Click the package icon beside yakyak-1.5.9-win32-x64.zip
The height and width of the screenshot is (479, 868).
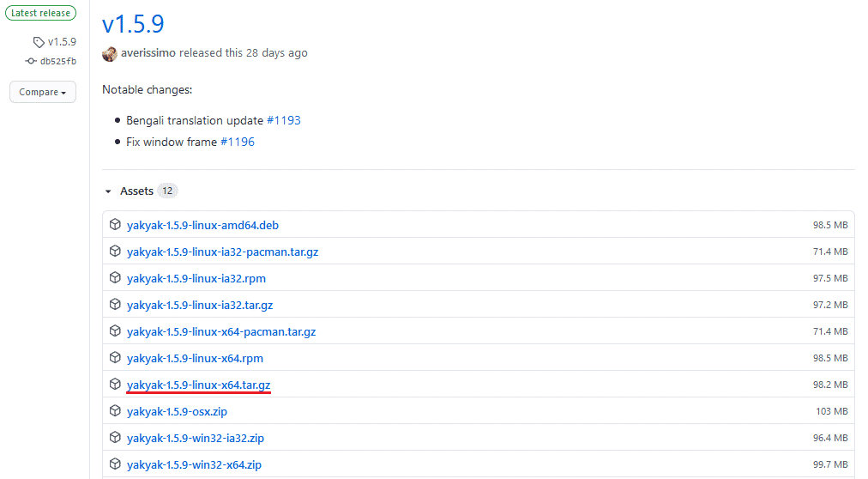click(x=115, y=464)
